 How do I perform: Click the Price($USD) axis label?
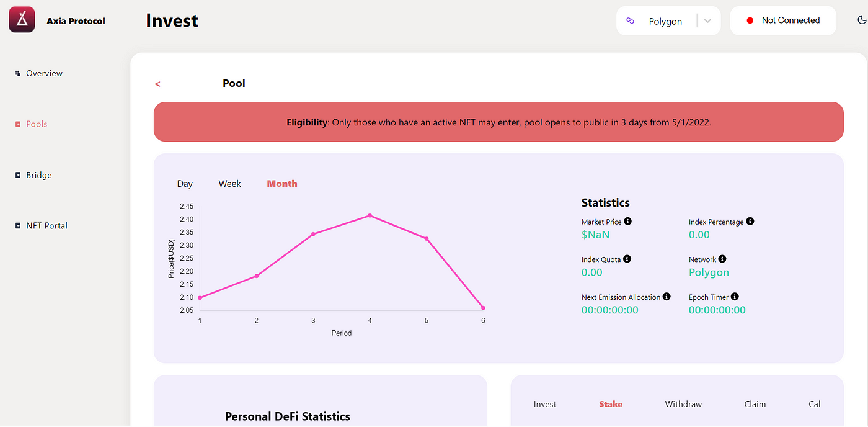point(171,259)
